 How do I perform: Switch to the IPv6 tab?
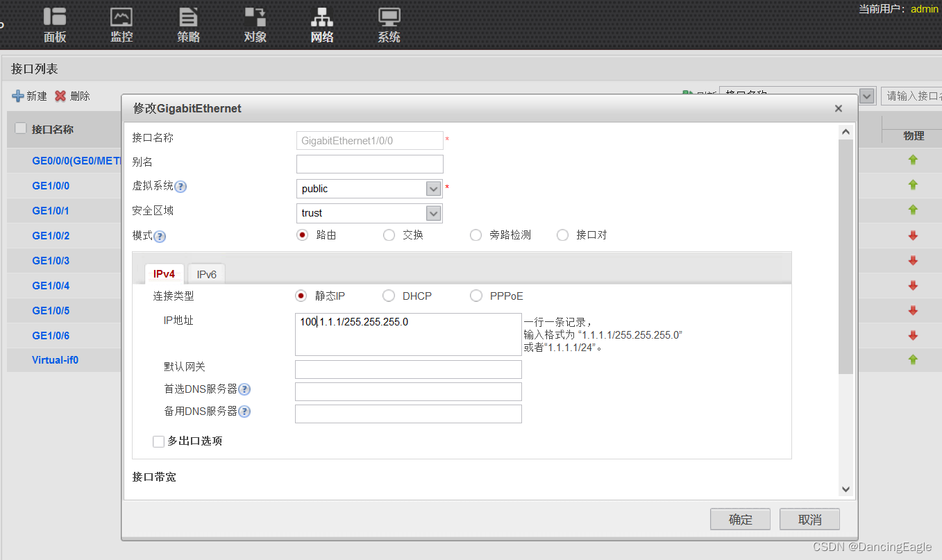[x=207, y=274]
